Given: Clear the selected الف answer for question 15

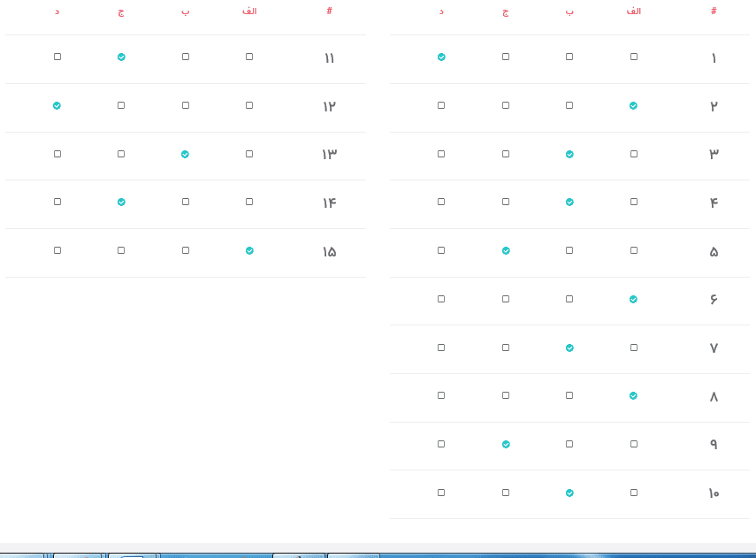Looking at the screenshot, I should click(x=249, y=251).
